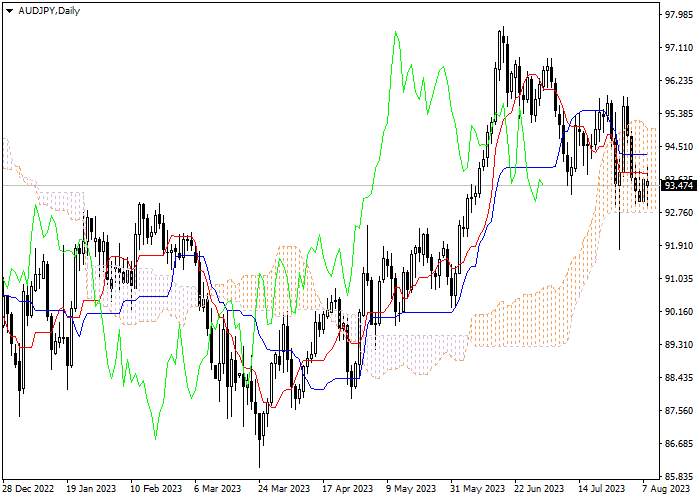Click the 85.835 price level label
Viewport: 700px width, 500px height.
tap(679, 476)
